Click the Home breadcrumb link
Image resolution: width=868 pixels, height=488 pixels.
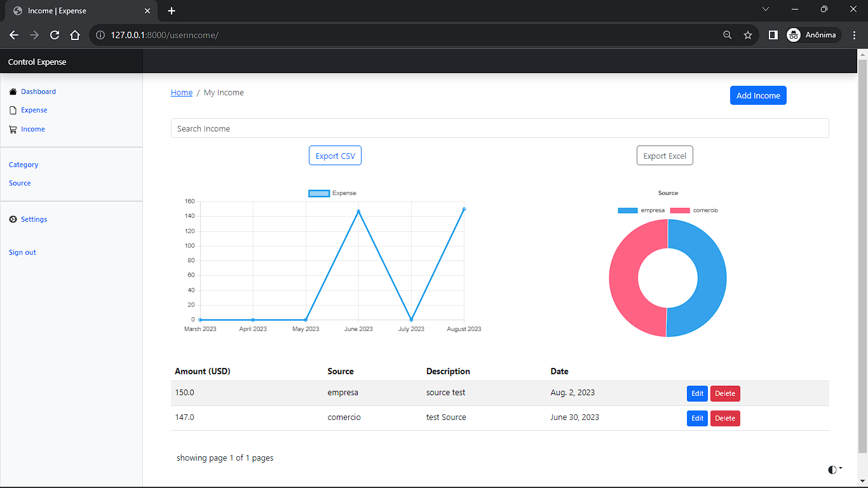pyautogui.click(x=182, y=93)
